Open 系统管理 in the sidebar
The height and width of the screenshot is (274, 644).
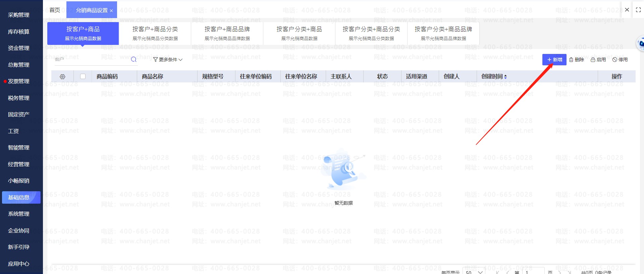click(19, 214)
